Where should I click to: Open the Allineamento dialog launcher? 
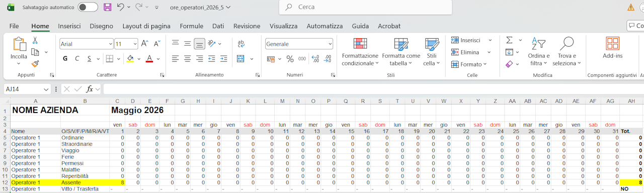(258, 75)
